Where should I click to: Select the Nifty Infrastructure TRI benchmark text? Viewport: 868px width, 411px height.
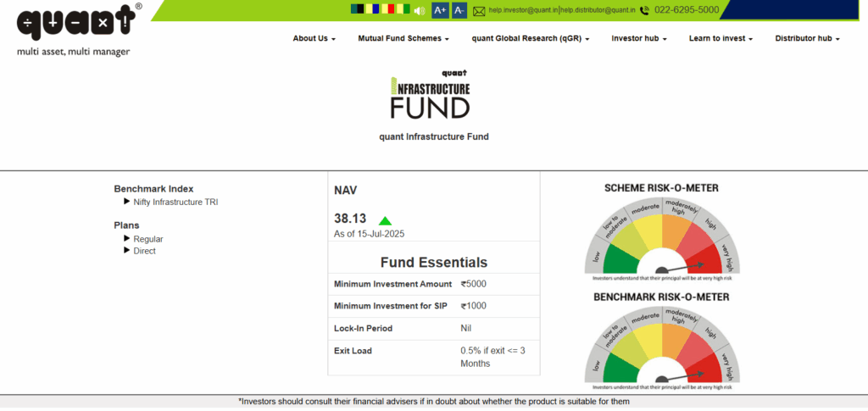point(175,203)
